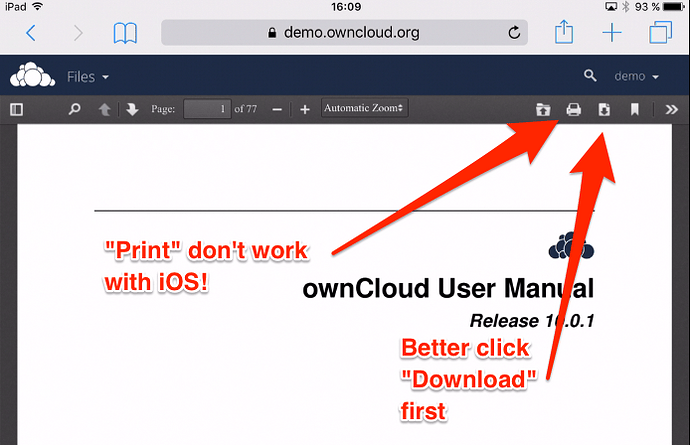Tap the demo.owncloud.org address bar
This screenshot has width=690, height=445.
pyautogui.click(x=344, y=33)
